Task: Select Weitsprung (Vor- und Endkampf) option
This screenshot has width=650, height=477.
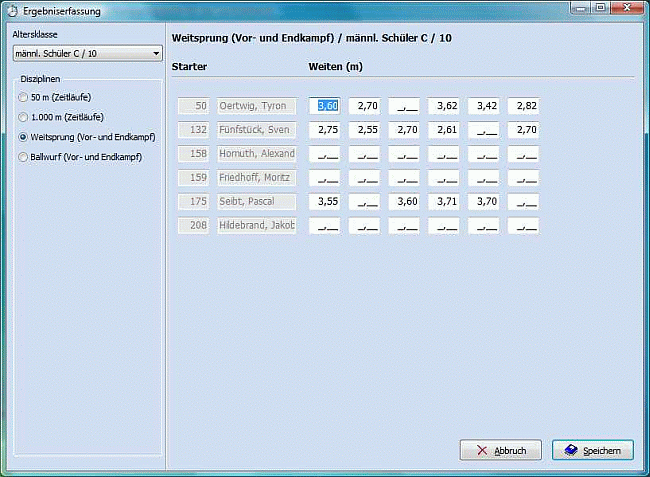Action: click(23, 137)
